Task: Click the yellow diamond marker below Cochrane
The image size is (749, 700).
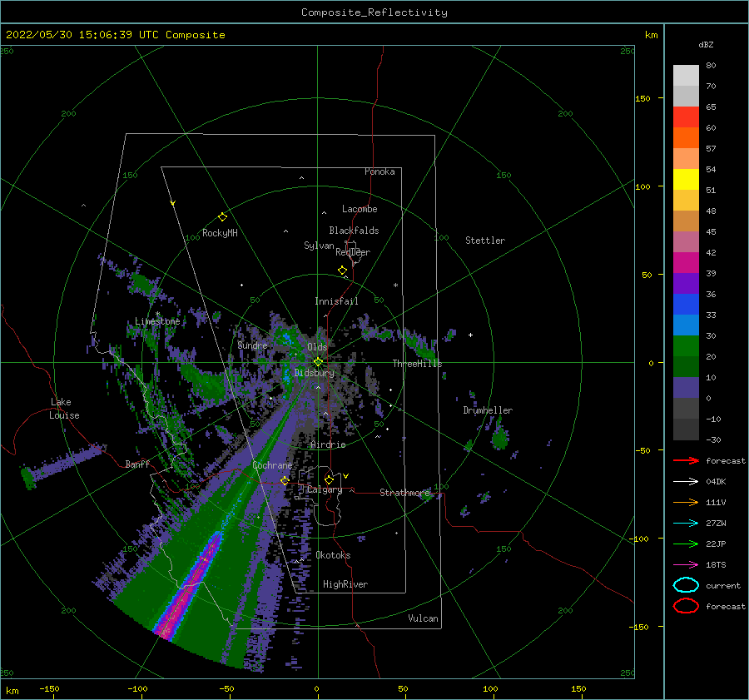Action: point(285,480)
